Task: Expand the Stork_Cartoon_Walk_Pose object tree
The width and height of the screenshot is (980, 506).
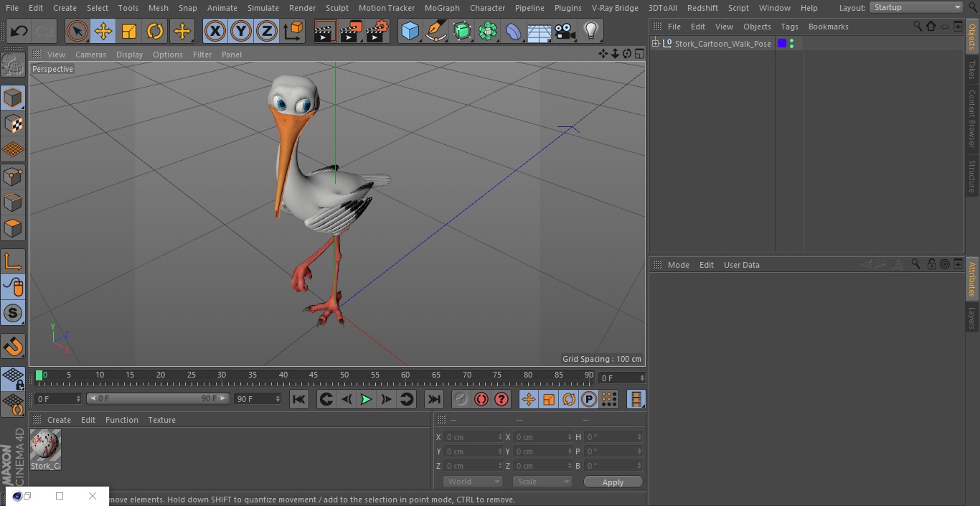Action: [x=655, y=44]
